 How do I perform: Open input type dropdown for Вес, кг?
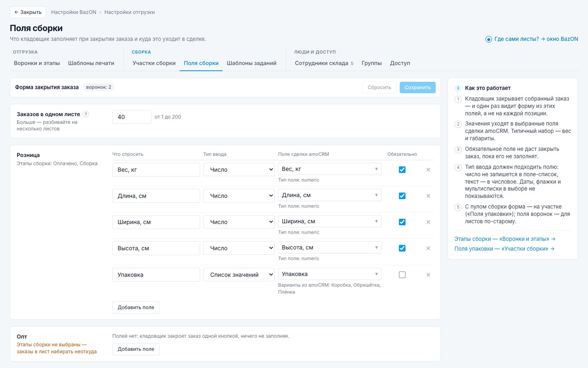(239, 170)
